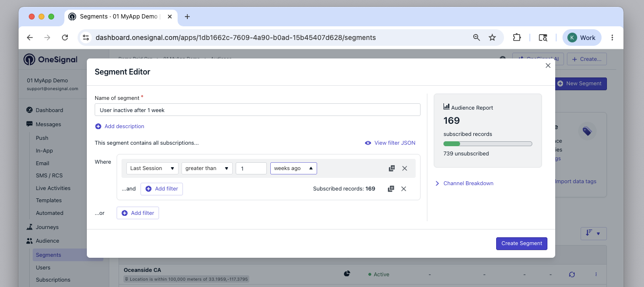Click Add filter next to ...or
Image resolution: width=644 pixels, height=287 pixels.
[x=138, y=213]
